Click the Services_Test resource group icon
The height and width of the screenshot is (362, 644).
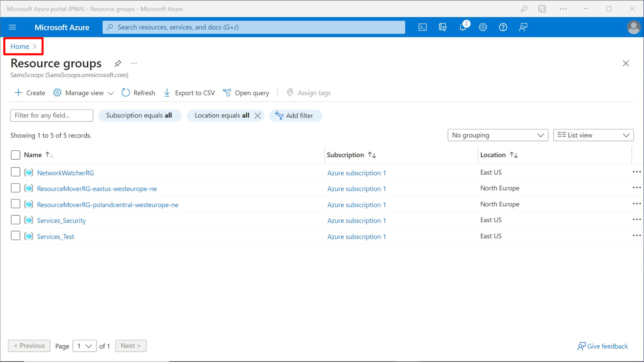(29, 236)
